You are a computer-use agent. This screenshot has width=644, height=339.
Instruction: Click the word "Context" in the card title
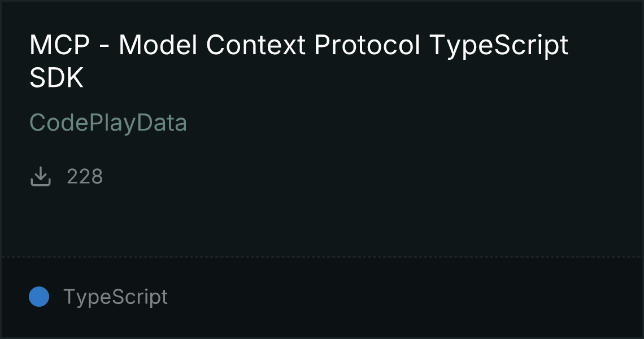(256, 46)
